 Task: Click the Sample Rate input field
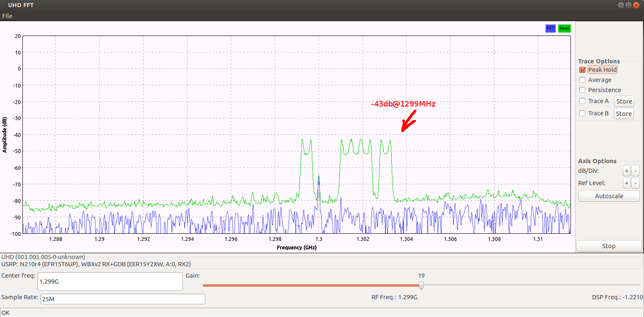[123, 299]
